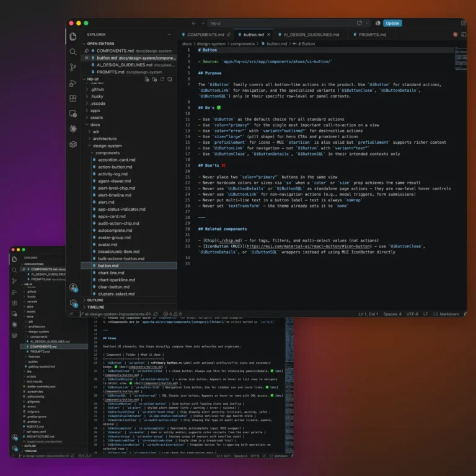Click the LF end-of-line indicator in front status bar
This screenshot has width=476, height=476.
426,314
